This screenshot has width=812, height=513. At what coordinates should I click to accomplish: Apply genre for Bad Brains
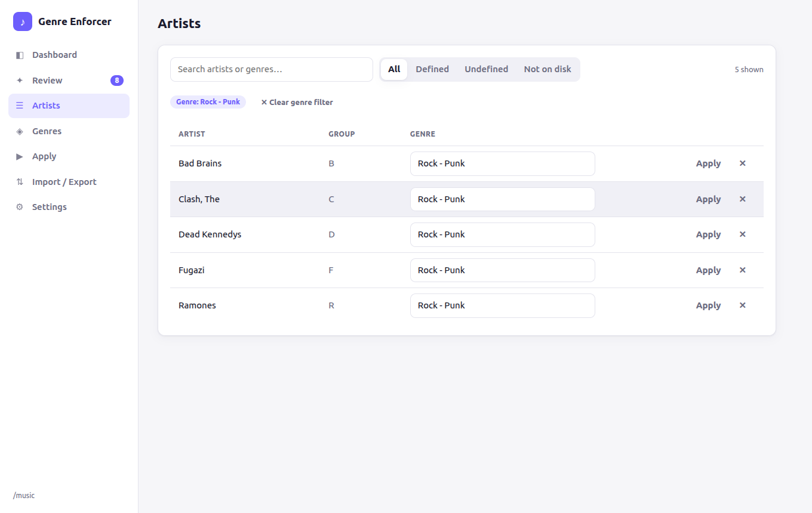coord(708,163)
